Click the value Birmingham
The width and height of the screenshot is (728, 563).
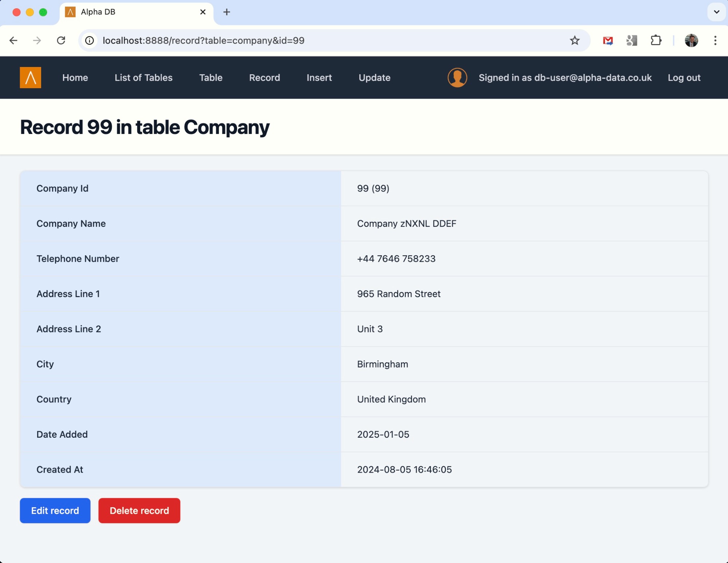[383, 364]
